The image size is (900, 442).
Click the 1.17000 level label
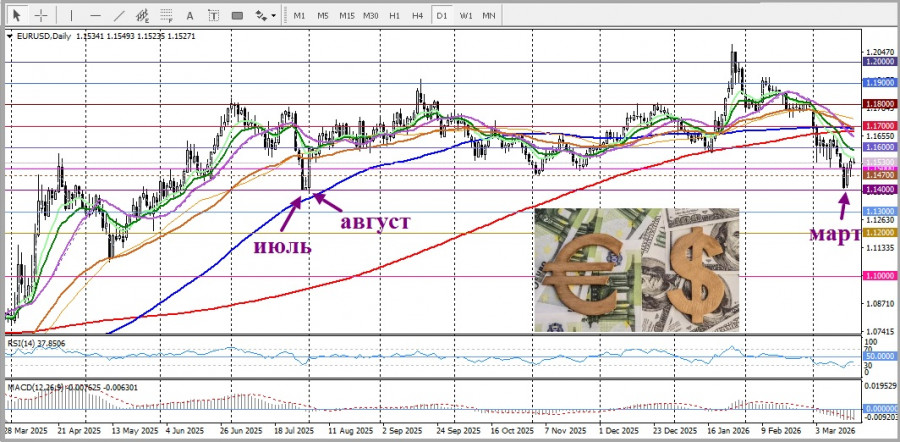click(882, 125)
